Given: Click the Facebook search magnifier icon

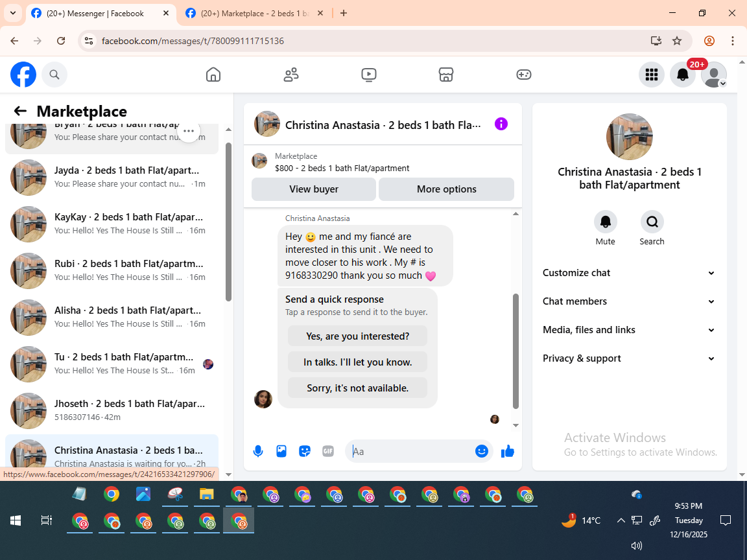Looking at the screenshot, I should pyautogui.click(x=54, y=75).
